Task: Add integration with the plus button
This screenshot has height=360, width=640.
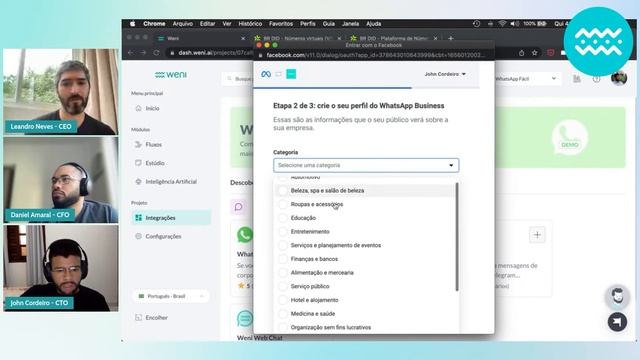Action: pyautogui.click(x=537, y=235)
